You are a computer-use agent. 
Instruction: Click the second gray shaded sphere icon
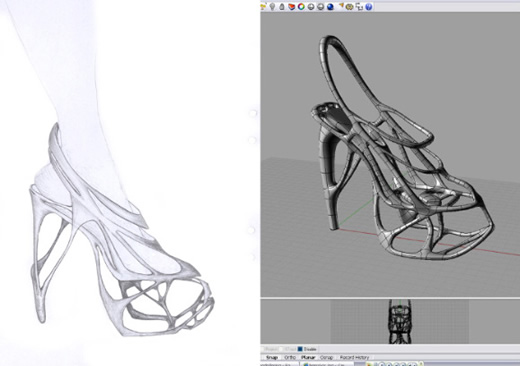(320, 7)
